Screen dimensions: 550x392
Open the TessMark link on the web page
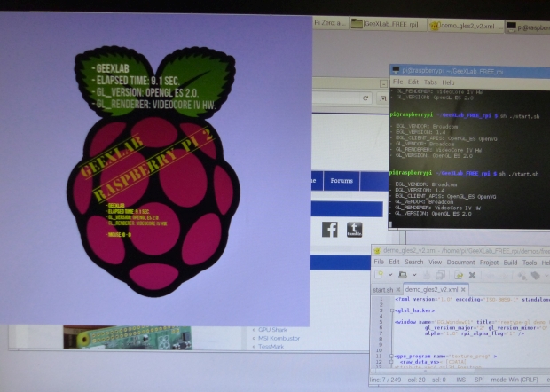point(271,347)
